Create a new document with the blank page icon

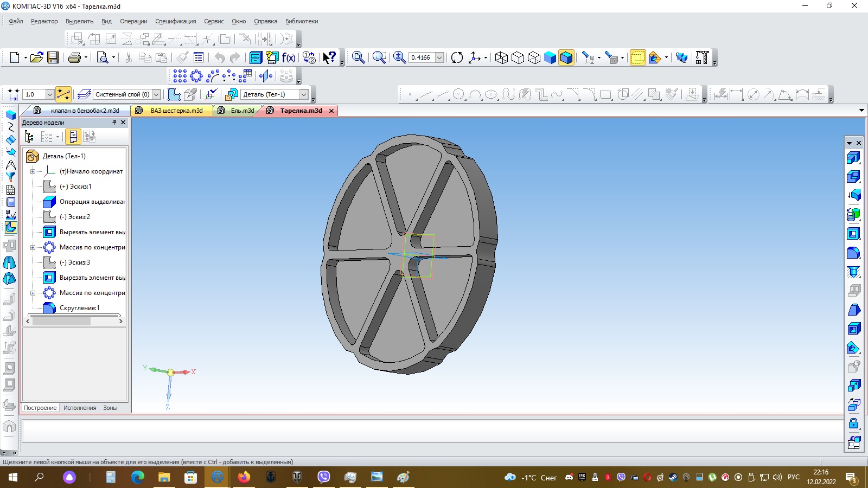(15, 57)
